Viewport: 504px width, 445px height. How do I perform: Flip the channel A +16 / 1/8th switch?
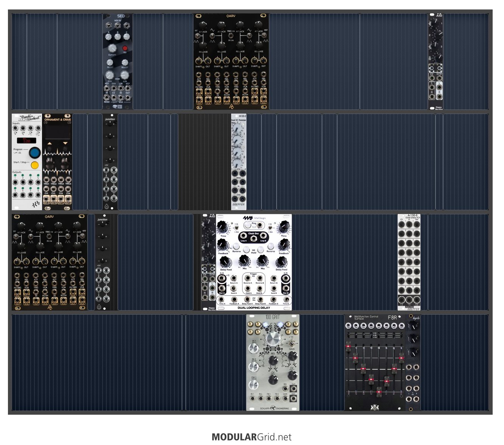237,227
